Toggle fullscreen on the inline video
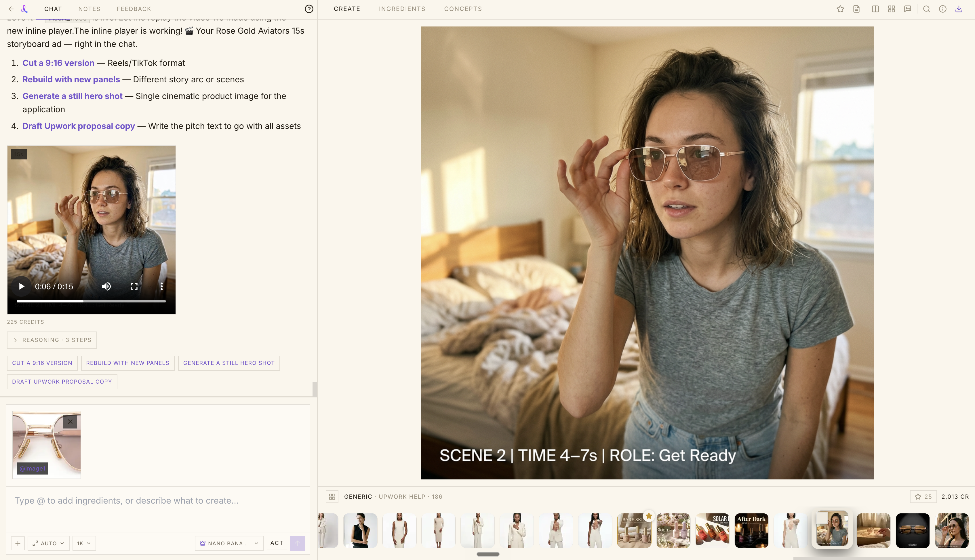The height and width of the screenshot is (560, 975). (x=134, y=286)
